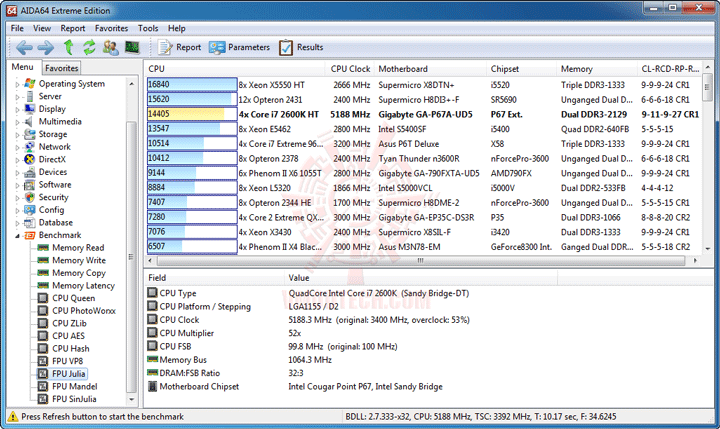Click the monitor diagnostics toolbar icon
Viewport: 720px width, 429px height.
click(x=132, y=47)
